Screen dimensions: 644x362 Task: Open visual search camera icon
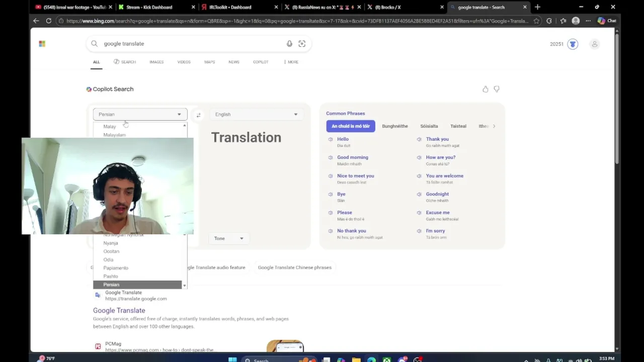pos(302,44)
